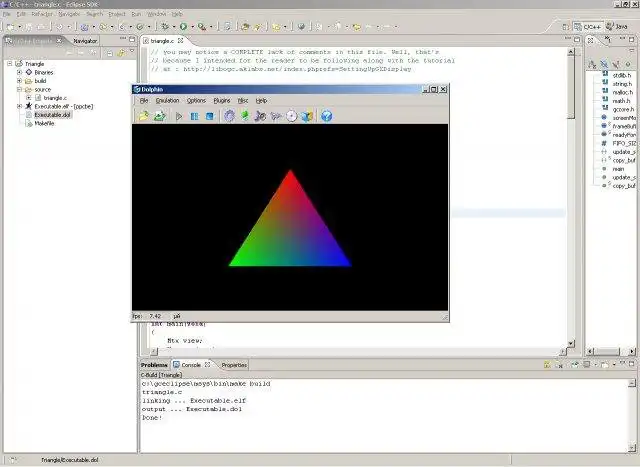
Task: Maximize the editor area using its maximize icon
Action: click(577, 40)
